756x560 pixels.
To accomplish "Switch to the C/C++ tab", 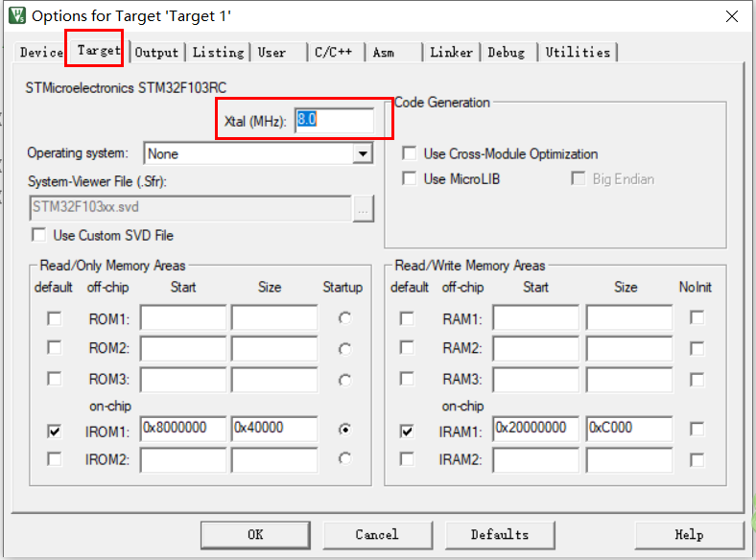I will 333,52.
